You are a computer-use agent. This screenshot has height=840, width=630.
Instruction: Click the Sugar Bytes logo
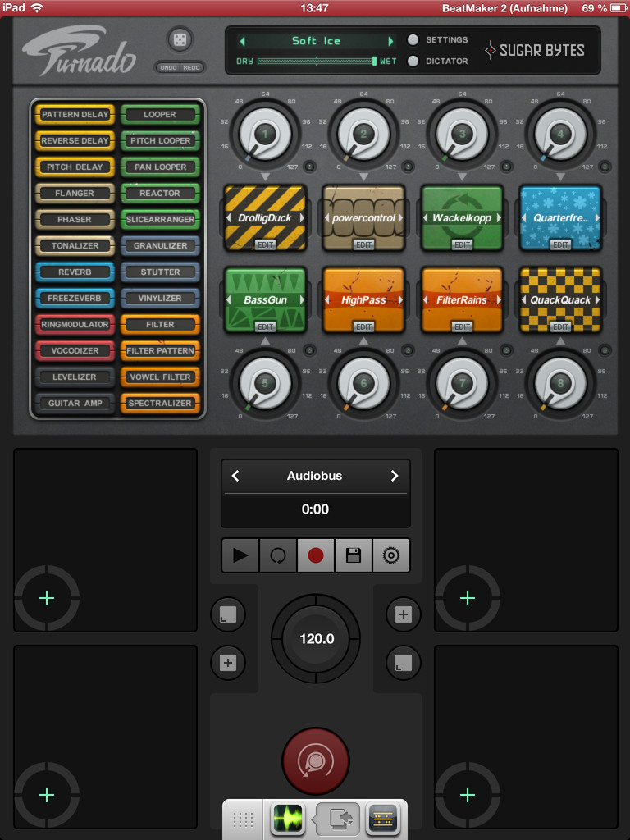[535, 50]
